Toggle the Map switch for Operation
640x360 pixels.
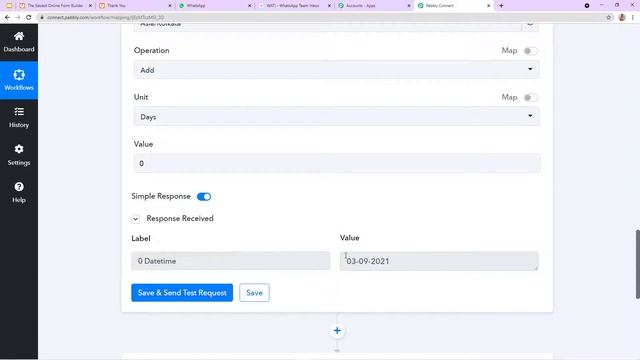(x=531, y=51)
